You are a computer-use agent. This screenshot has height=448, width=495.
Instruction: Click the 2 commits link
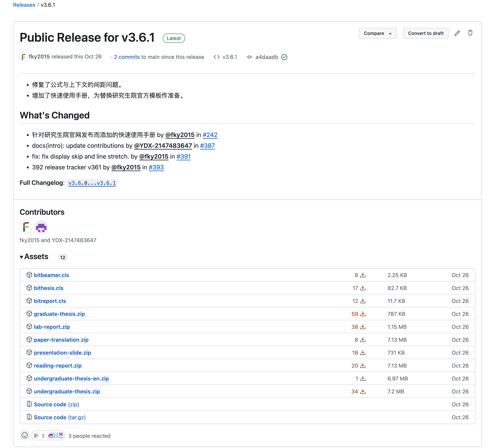(x=127, y=57)
